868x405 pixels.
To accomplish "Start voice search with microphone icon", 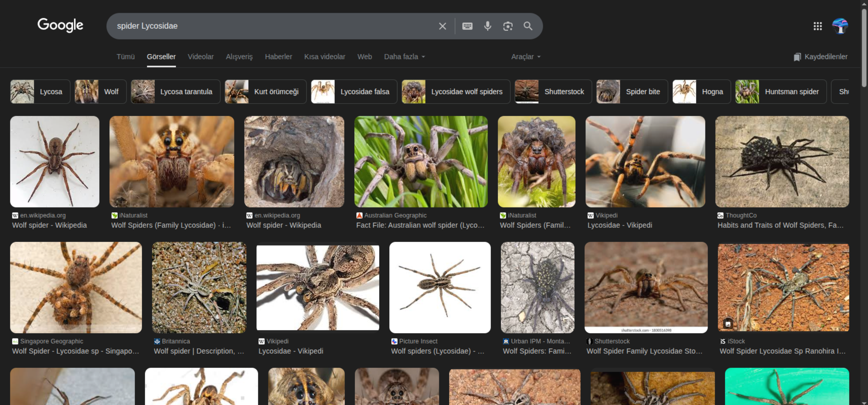I will pyautogui.click(x=488, y=26).
